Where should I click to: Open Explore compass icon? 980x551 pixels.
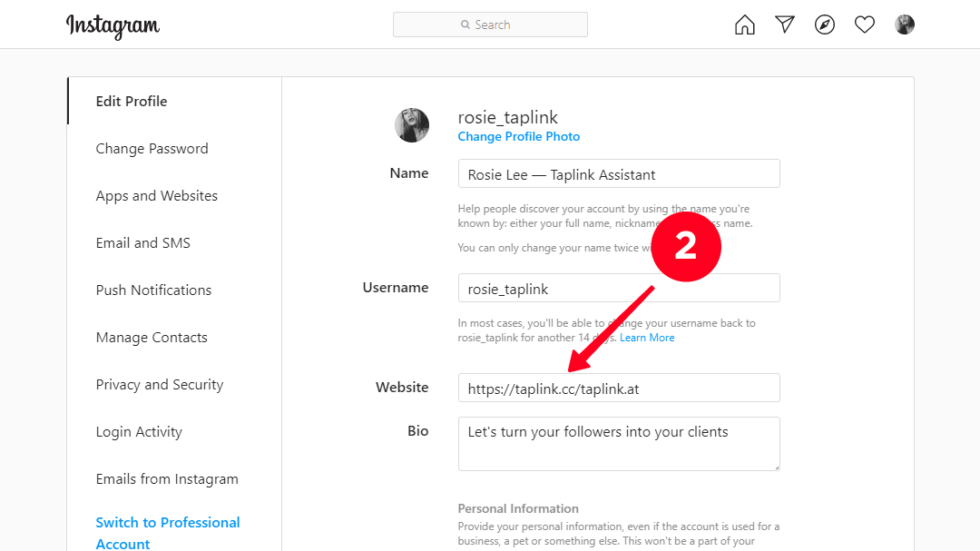[824, 25]
